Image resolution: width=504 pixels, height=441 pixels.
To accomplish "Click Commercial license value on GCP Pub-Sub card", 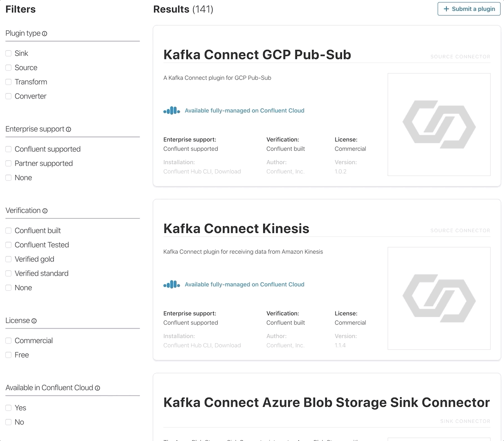I will [350, 149].
